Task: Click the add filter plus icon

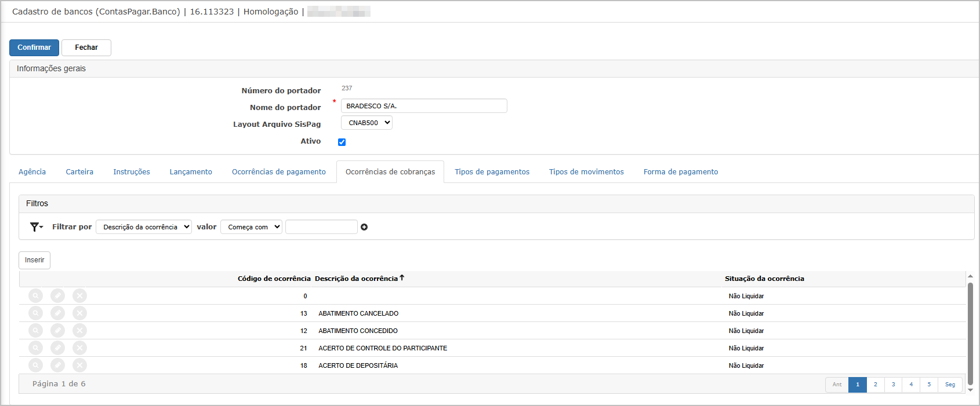Action: tap(364, 227)
